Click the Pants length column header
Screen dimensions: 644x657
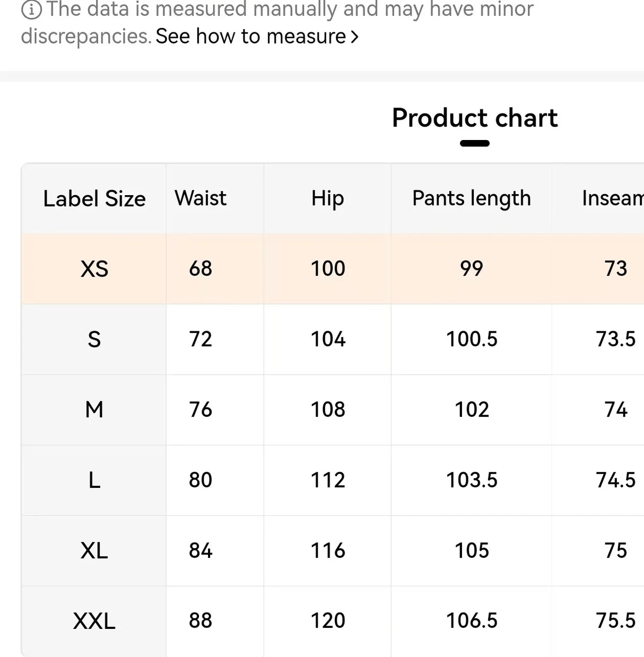tap(472, 198)
